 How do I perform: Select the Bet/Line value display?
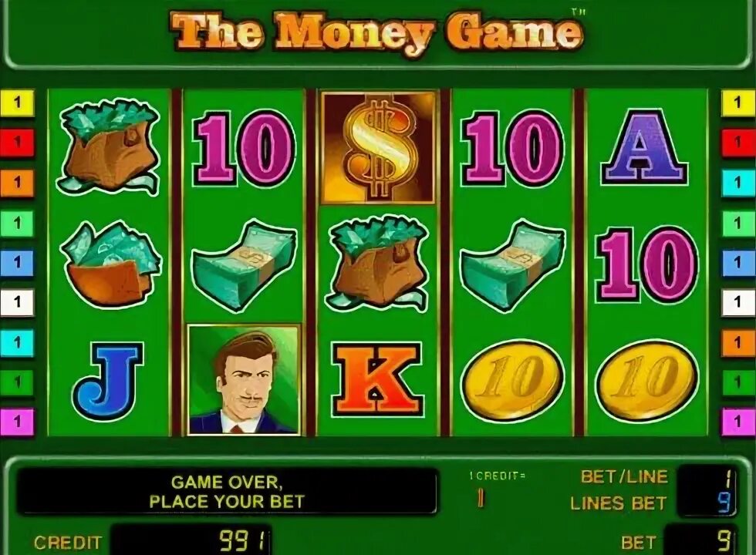point(708,479)
